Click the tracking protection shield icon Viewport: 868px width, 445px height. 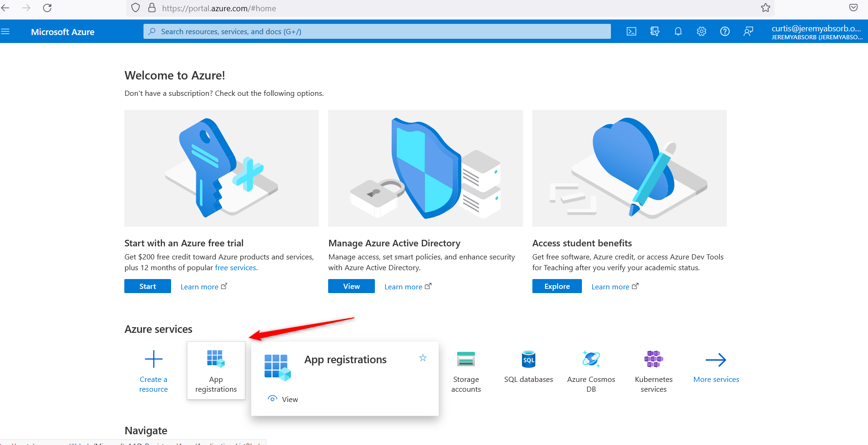coord(136,8)
